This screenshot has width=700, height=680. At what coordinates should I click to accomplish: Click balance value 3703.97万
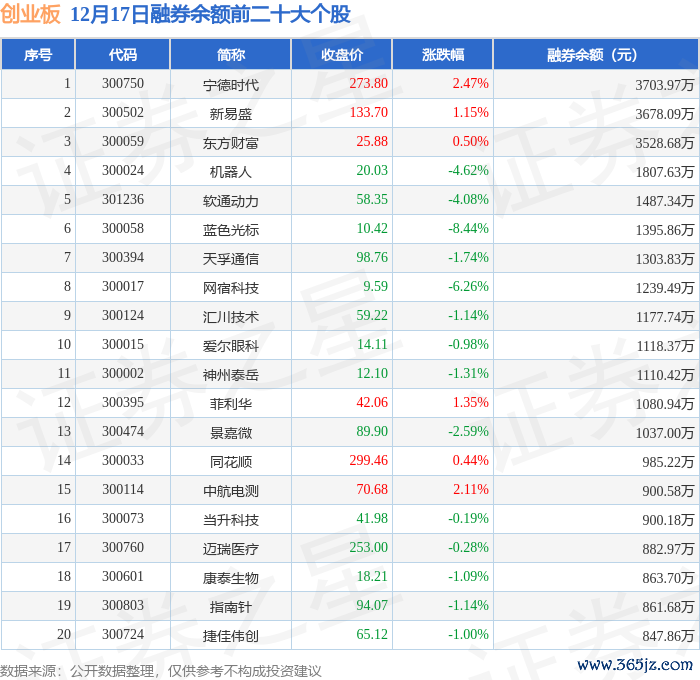point(665,85)
